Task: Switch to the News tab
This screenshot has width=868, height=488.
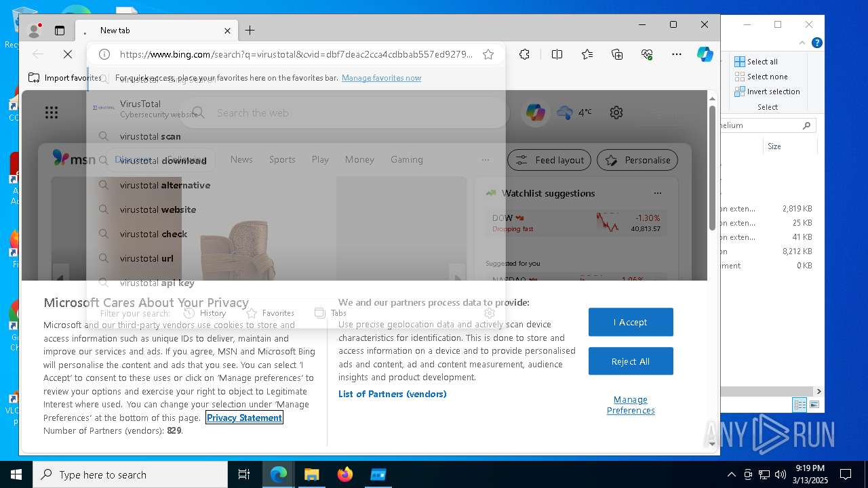Action: coord(241,160)
